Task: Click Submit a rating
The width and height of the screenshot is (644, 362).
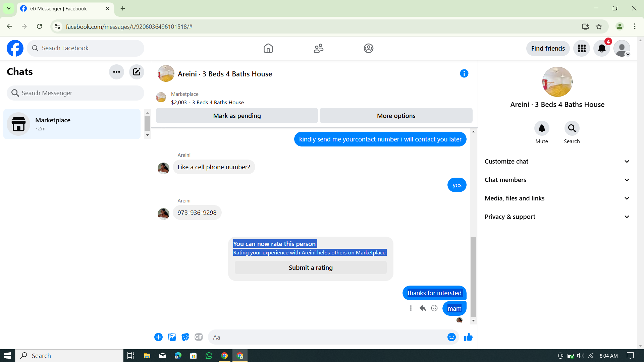Action: click(x=311, y=267)
